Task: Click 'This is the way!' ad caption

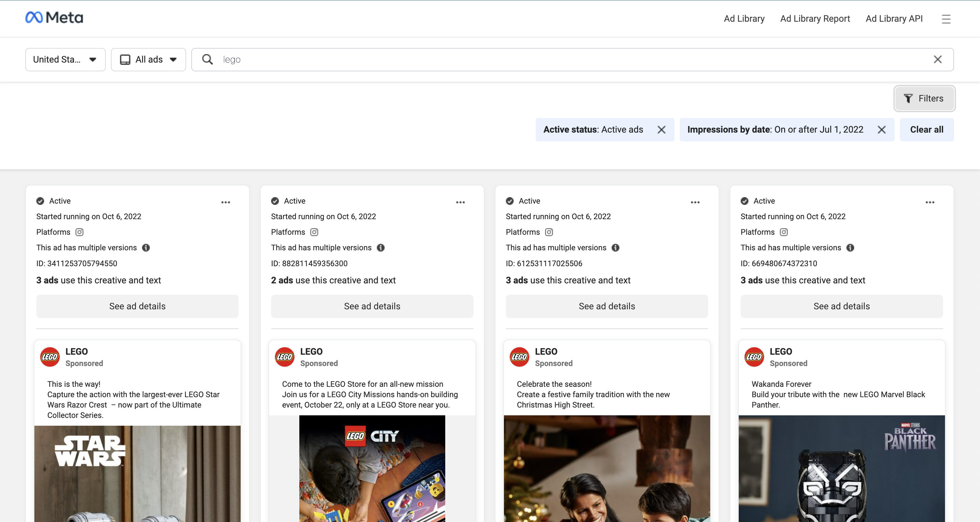Action: coord(74,384)
